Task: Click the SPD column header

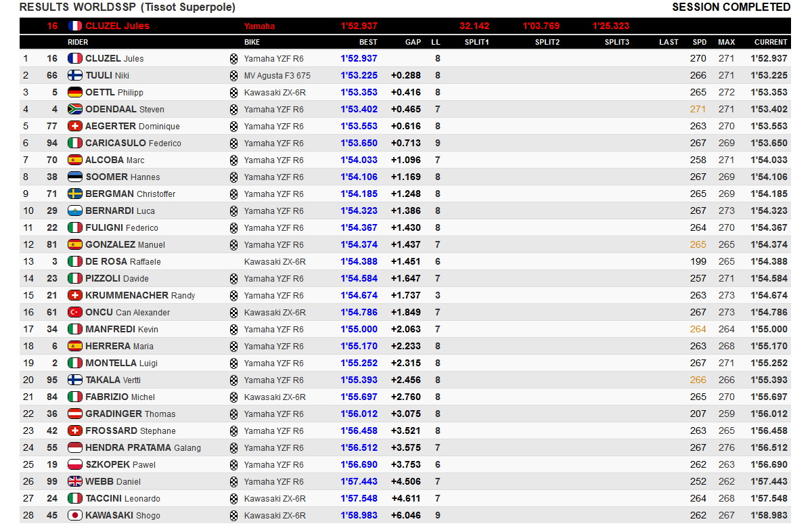Action: click(x=699, y=42)
